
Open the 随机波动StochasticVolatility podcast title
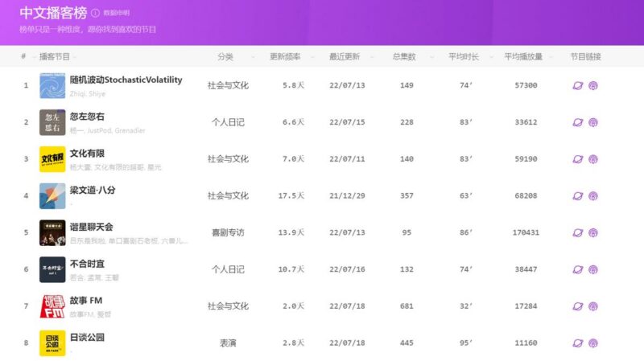tap(126, 80)
